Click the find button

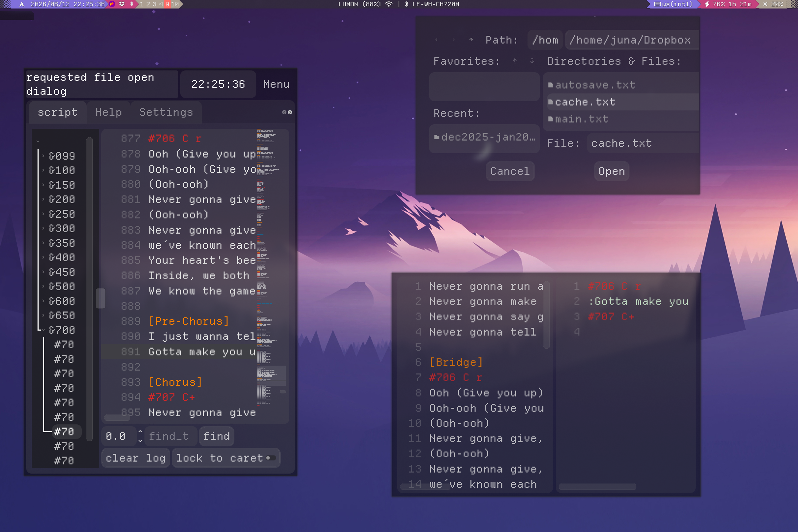coord(217,436)
